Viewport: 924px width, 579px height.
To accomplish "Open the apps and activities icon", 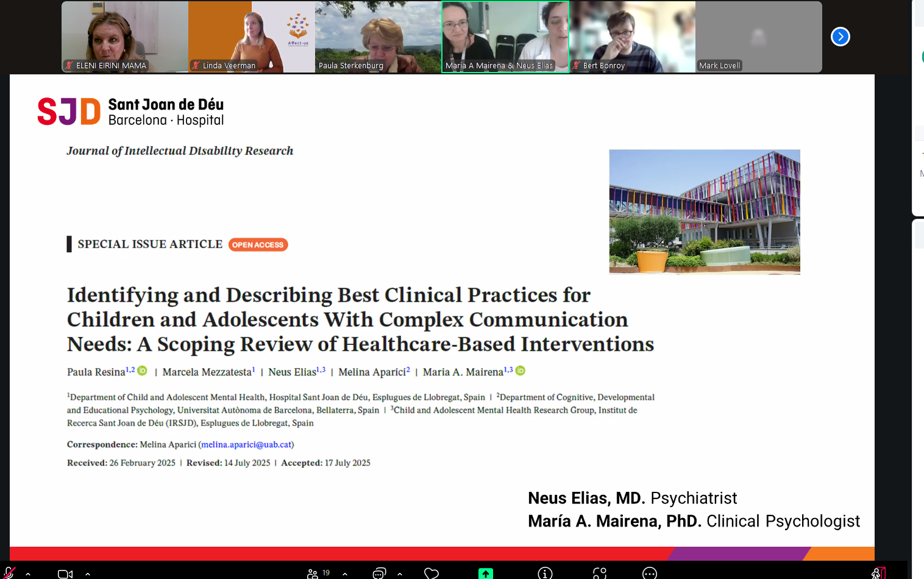I will click(600, 574).
